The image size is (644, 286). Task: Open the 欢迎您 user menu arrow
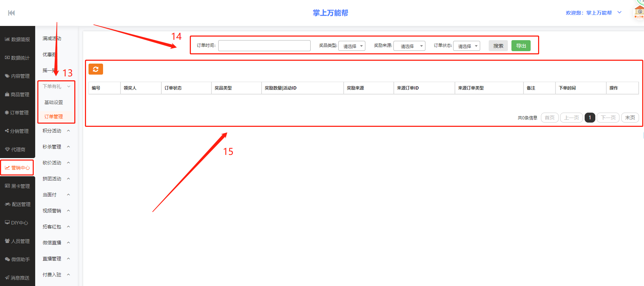(619, 12)
